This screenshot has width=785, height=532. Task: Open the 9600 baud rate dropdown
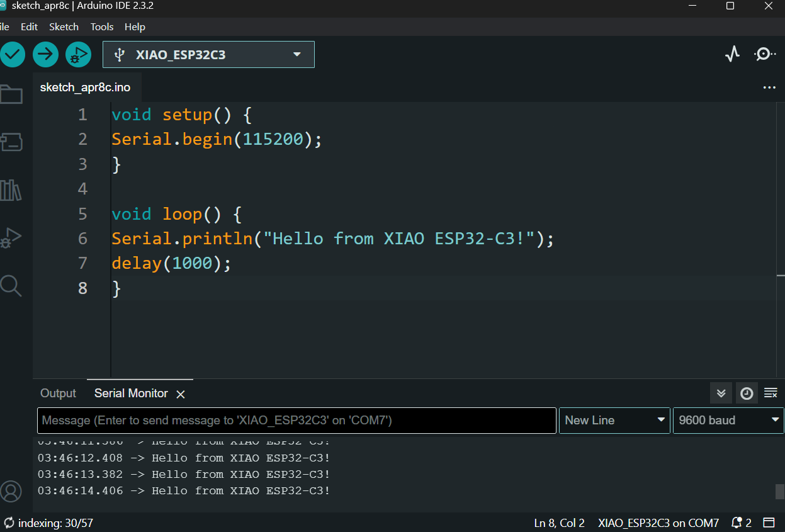[728, 421]
